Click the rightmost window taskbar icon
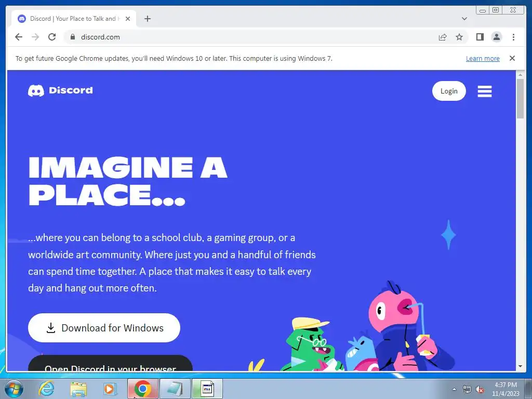532x399 pixels. [x=207, y=389]
